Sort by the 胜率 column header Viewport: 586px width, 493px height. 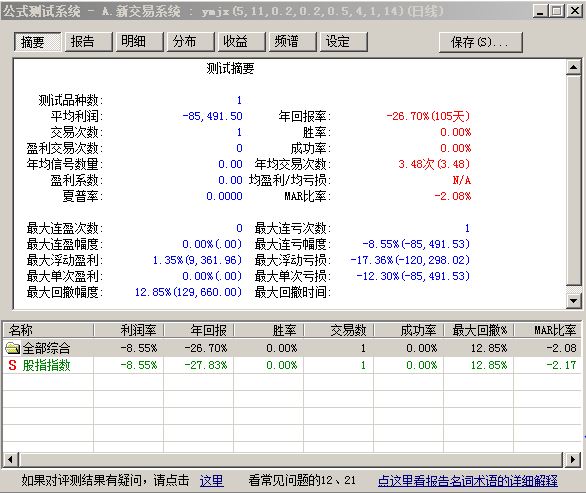tap(269, 330)
